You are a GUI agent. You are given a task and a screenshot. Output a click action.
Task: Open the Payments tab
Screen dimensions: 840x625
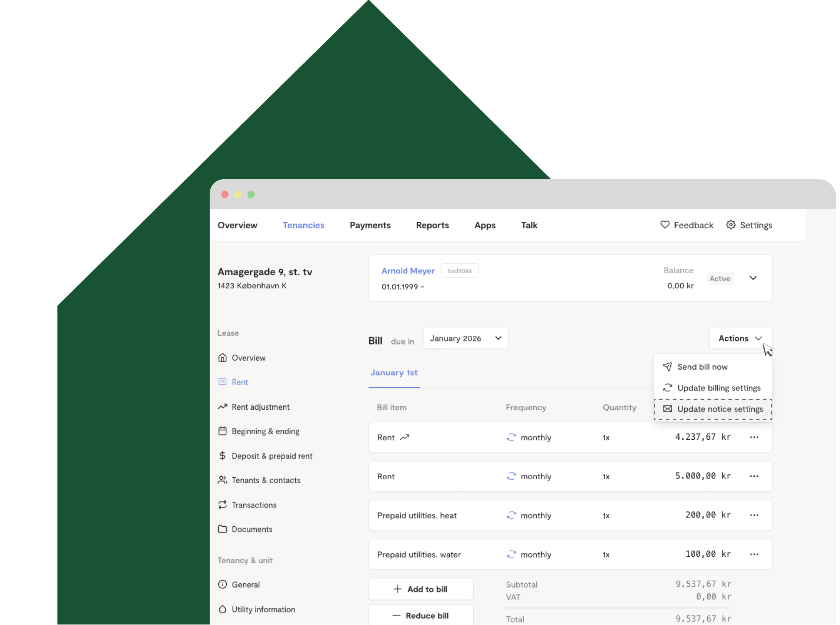(x=370, y=225)
